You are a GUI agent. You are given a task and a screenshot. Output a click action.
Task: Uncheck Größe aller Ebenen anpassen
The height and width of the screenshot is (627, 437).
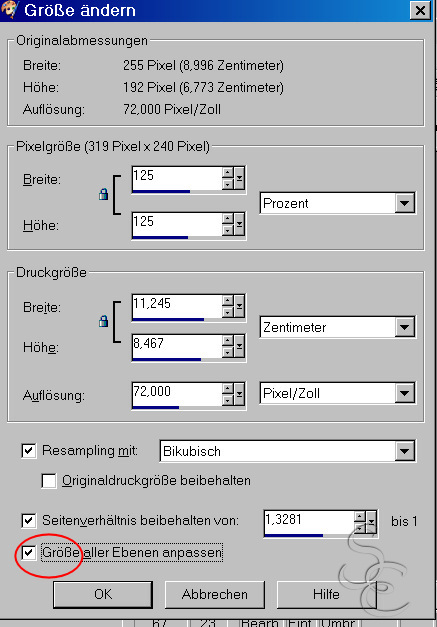(29, 553)
